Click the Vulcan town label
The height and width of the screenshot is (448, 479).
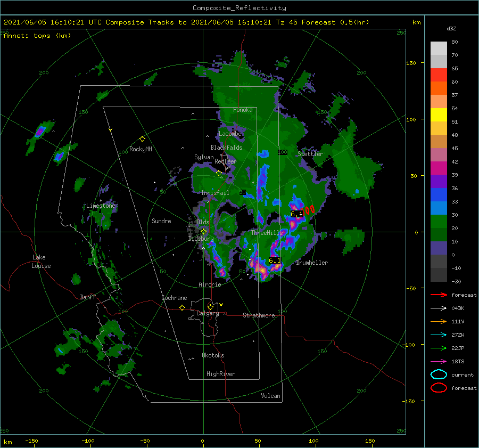pos(270,396)
